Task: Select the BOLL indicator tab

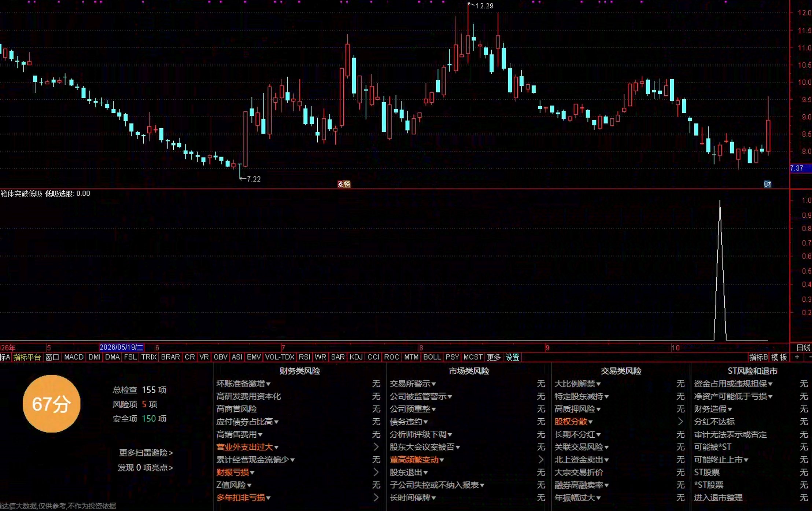Action: pos(432,357)
